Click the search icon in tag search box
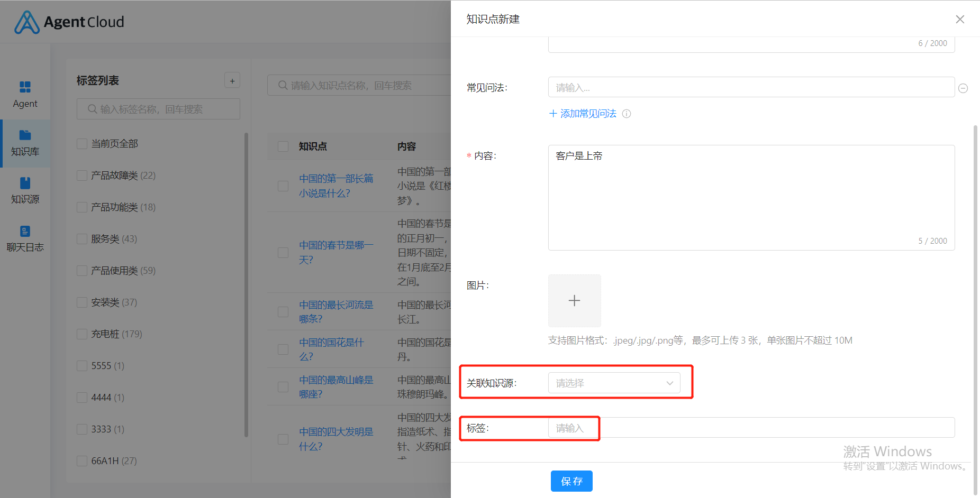Image resolution: width=980 pixels, height=498 pixels. (92, 109)
